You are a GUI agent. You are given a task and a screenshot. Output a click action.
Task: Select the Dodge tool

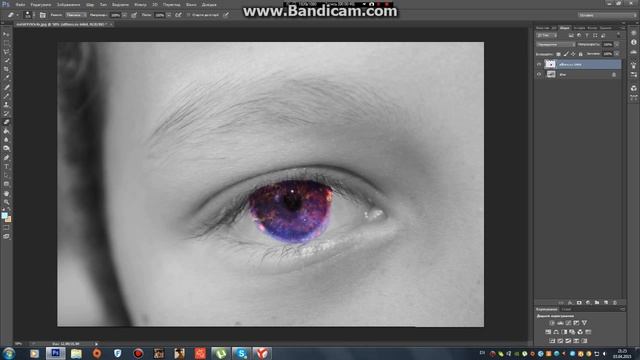pos(6,149)
